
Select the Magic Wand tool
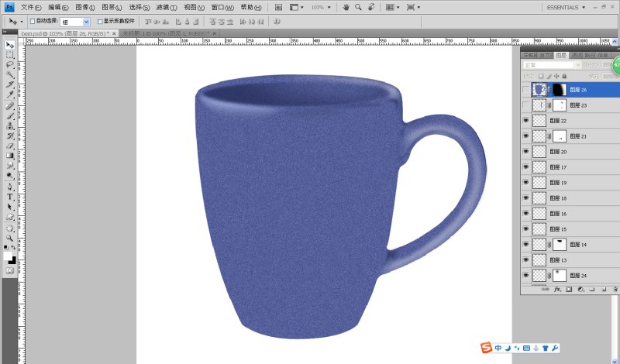pos(10,74)
